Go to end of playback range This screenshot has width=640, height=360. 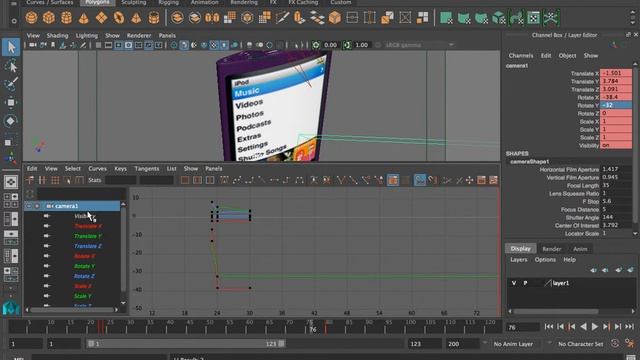(x=629, y=327)
